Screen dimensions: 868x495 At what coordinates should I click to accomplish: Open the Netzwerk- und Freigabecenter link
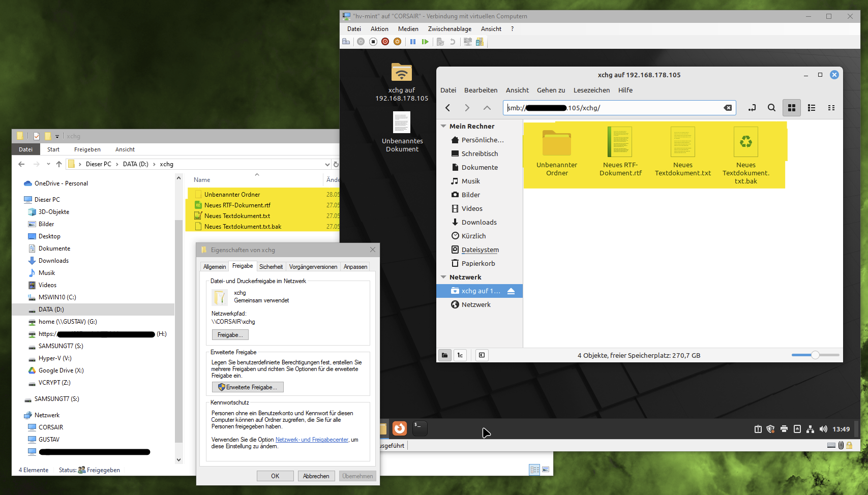click(312, 440)
